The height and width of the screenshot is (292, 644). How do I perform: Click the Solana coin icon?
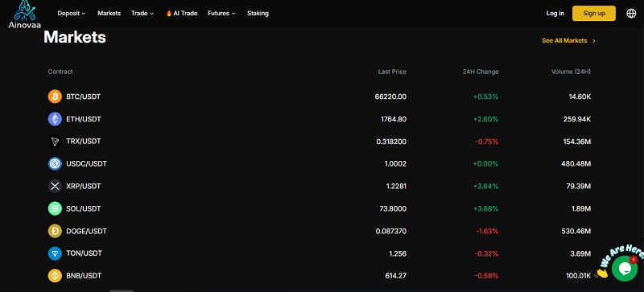point(55,208)
